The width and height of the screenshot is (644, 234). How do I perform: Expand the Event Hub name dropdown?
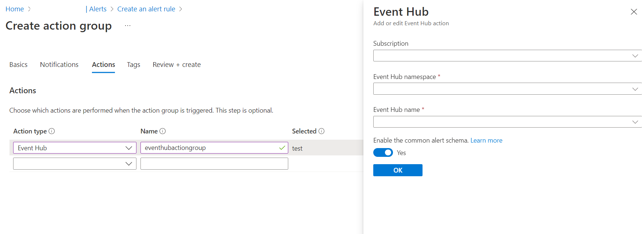[x=507, y=122]
